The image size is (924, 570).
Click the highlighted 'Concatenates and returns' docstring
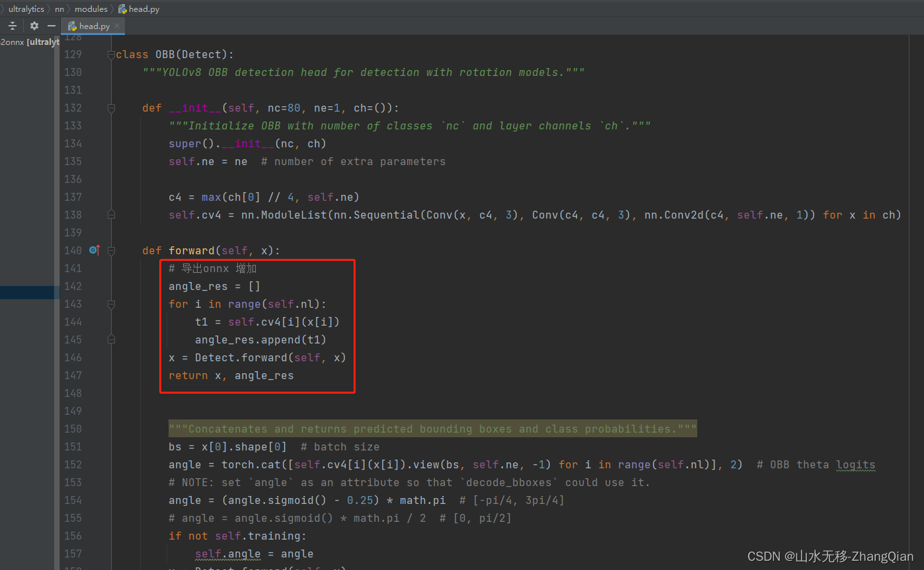pos(433,429)
